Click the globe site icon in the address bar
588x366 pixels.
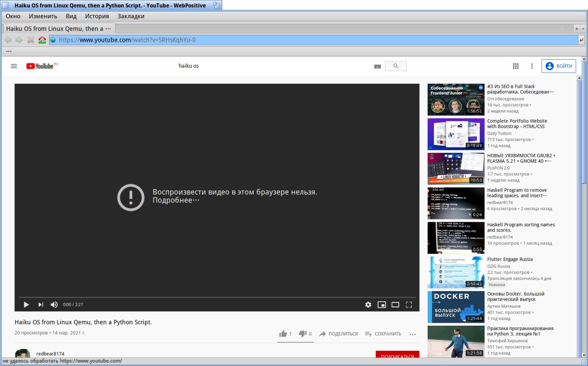(x=53, y=40)
